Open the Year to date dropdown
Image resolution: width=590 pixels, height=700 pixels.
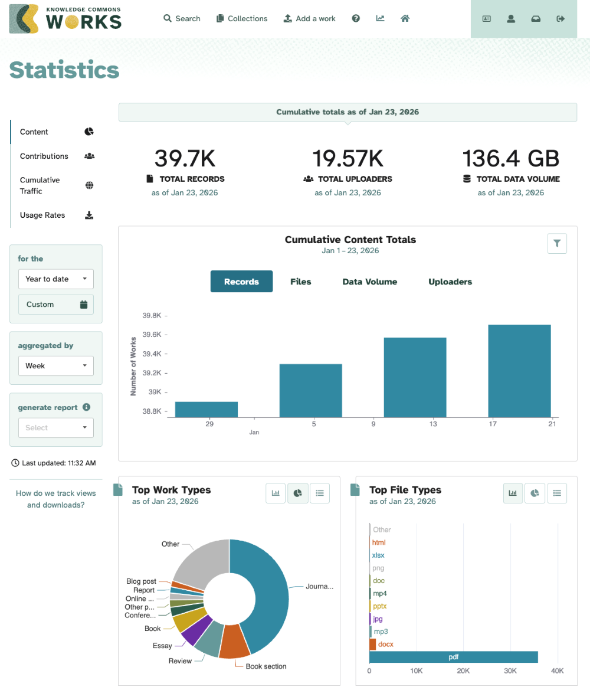tap(55, 279)
